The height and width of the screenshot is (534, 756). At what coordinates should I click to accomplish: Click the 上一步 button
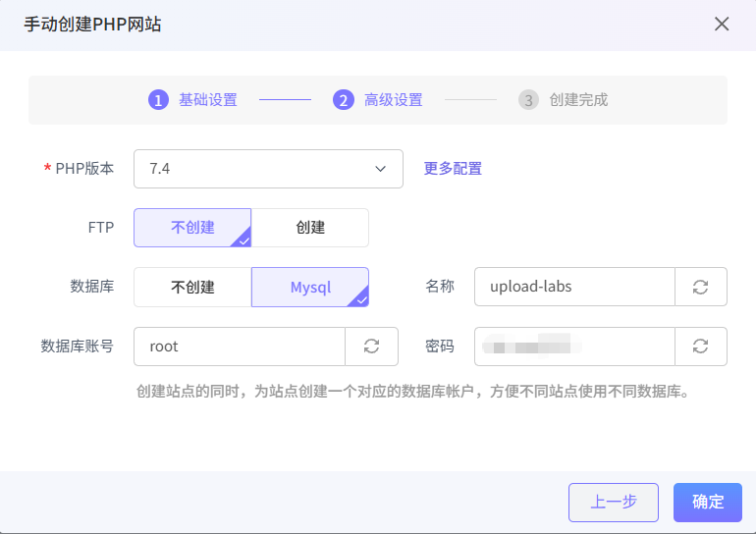click(614, 503)
